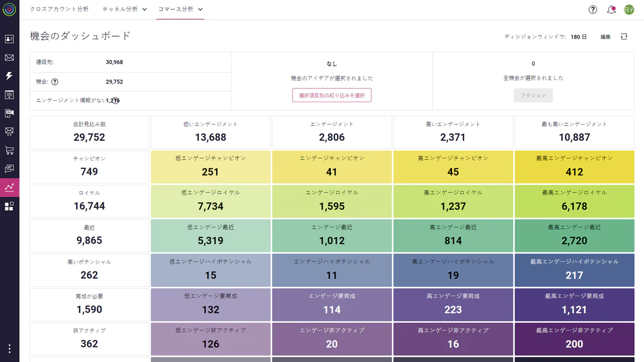Click the 編集 link
644x362 pixels.
coord(605,37)
